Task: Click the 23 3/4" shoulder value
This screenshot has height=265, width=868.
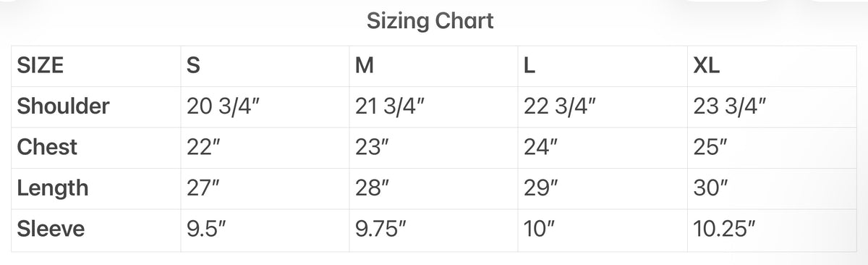Action: click(729, 107)
